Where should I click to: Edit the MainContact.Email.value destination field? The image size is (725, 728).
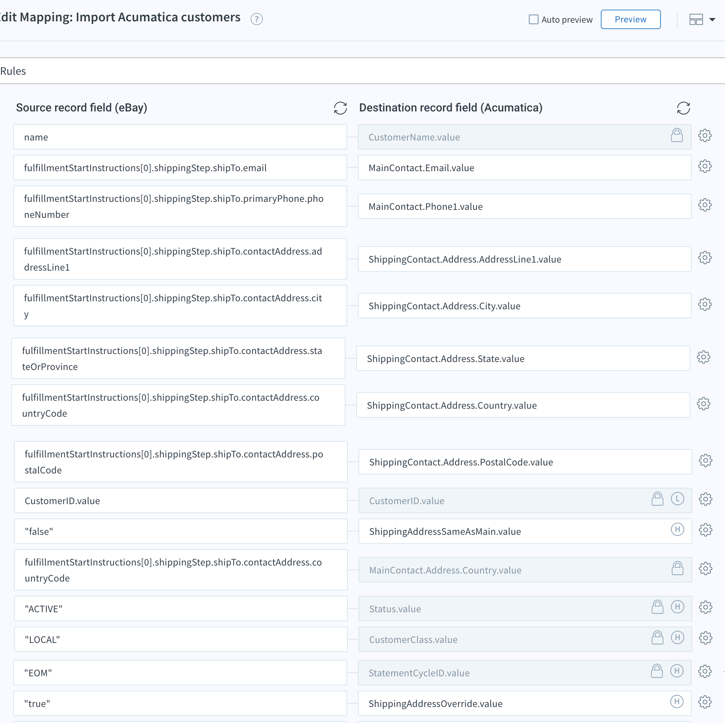(524, 168)
